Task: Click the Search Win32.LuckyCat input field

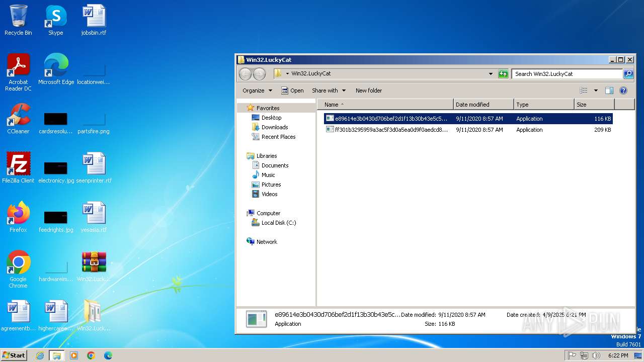Action: (567, 74)
